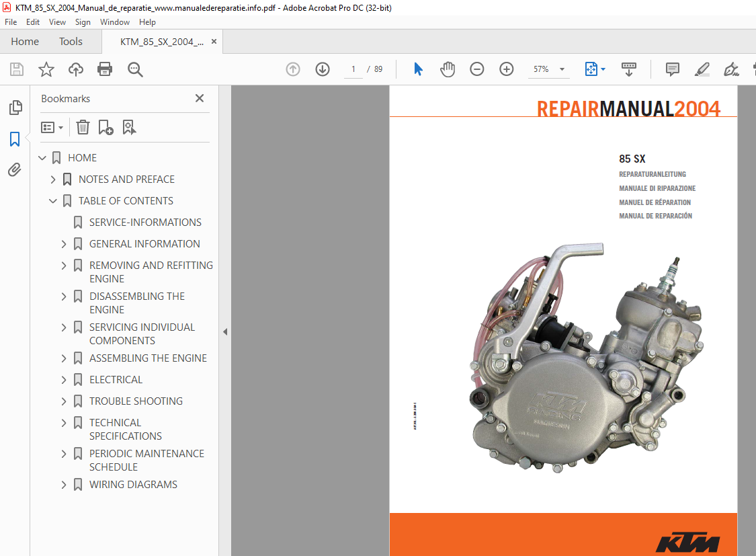Viewport: 756px width, 556px height.
Task: Click the current page number field
Action: click(353, 69)
